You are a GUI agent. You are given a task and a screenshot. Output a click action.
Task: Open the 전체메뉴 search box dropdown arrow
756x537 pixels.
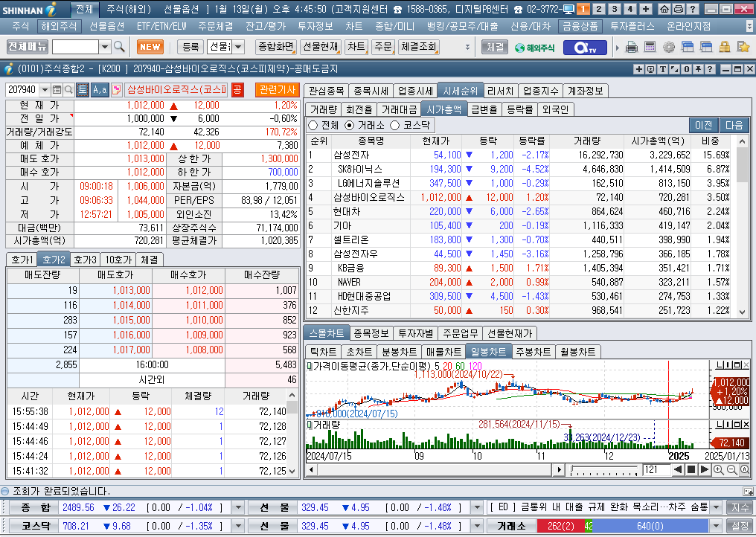coord(105,48)
